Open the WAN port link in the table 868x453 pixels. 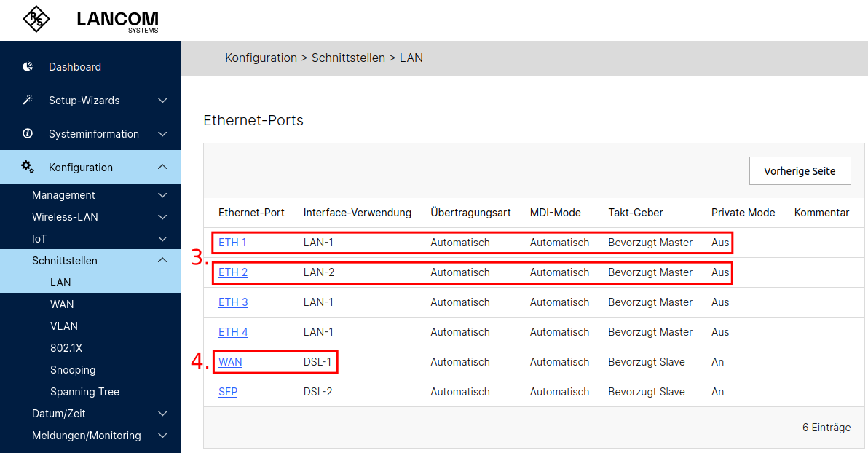tap(230, 362)
